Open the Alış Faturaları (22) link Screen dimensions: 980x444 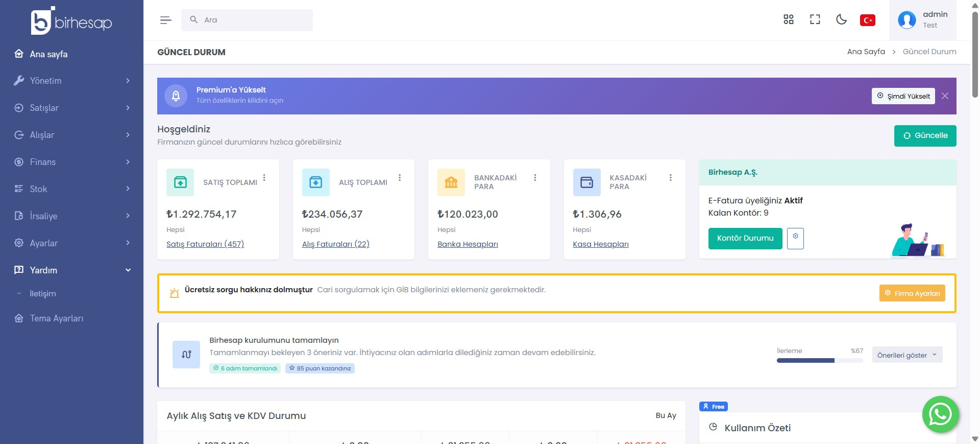pos(336,244)
